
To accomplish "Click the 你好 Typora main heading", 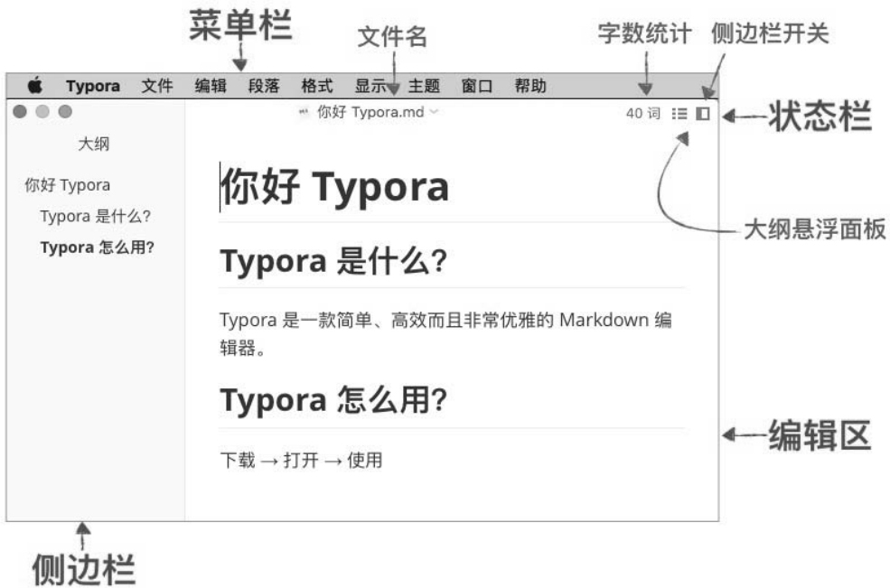I will [335, 186].
